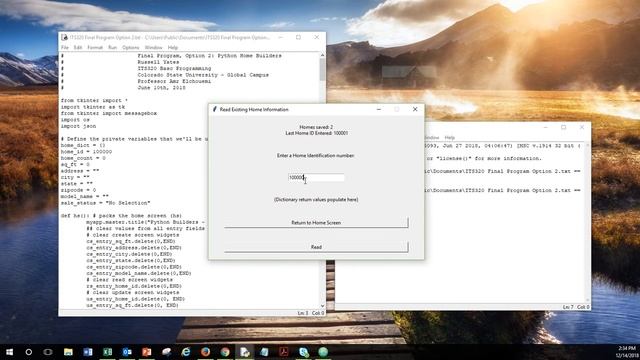
Task: Click the Python file icon in editor title bar
Action: pos(64,37)
